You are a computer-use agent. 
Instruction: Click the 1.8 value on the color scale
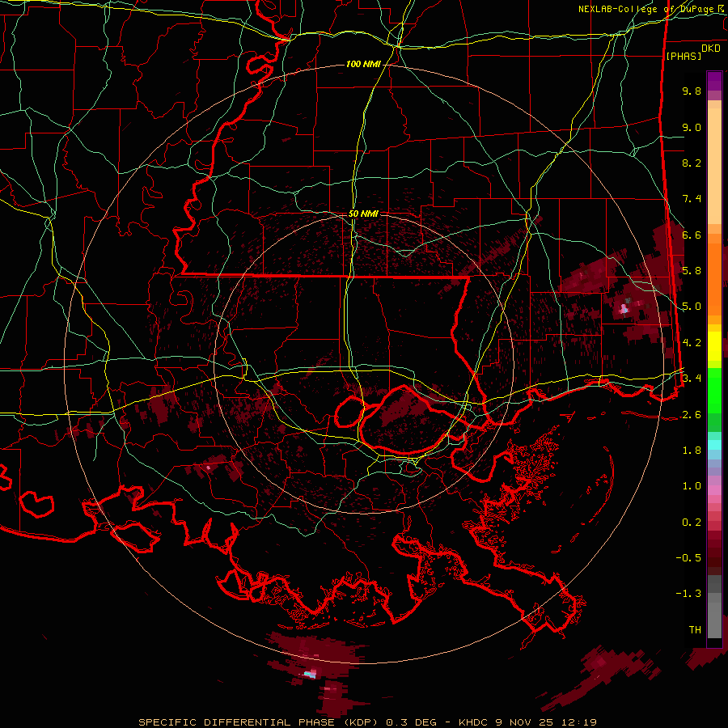click(692, 451)
